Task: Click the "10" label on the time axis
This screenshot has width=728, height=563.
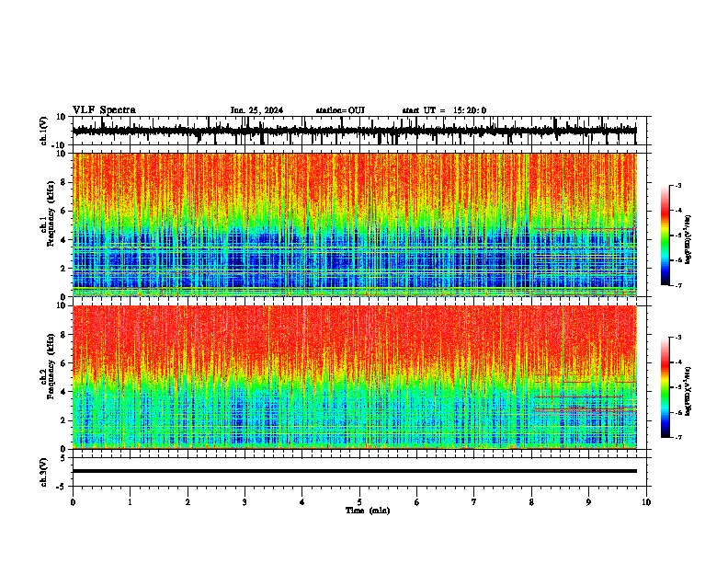Action: (646, 502)
